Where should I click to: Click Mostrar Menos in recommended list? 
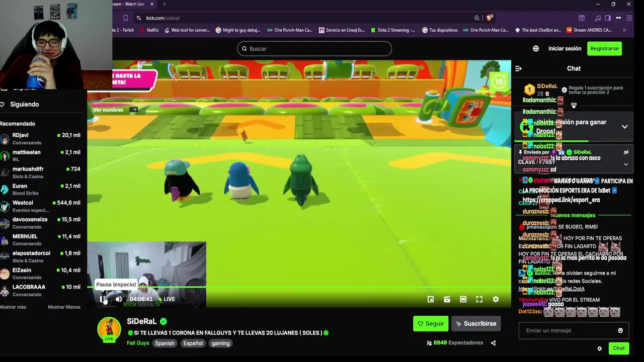pos(64,307)
